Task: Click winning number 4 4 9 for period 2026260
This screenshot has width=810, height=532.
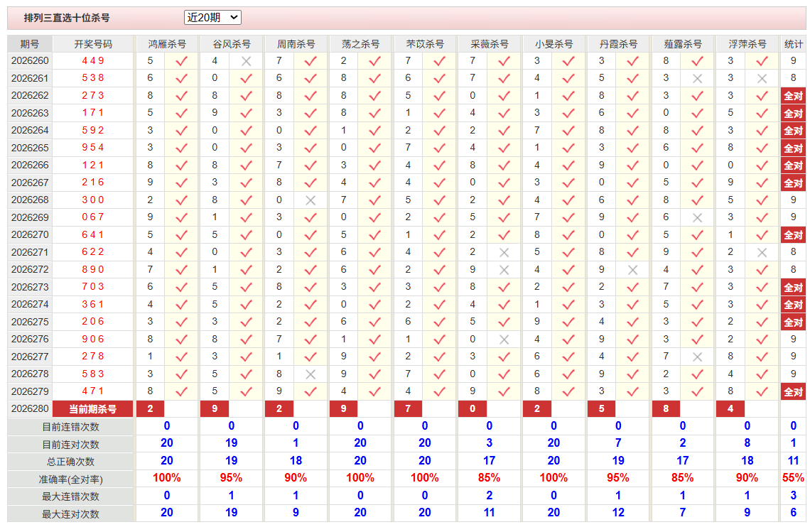Action: coord(93,61)
